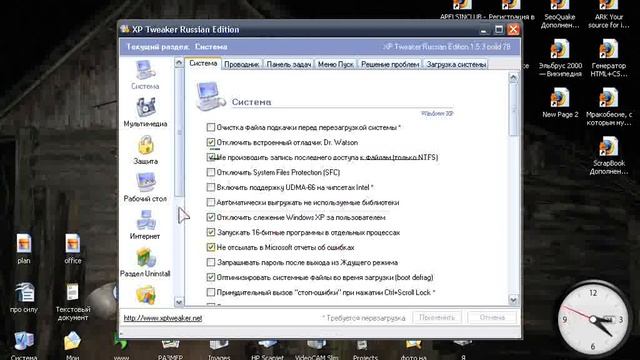Open the Генератор HTML+CS desktop shortcut
This screenshot has height=360, width=640.
pyautogui.click(x=609, y=58)
